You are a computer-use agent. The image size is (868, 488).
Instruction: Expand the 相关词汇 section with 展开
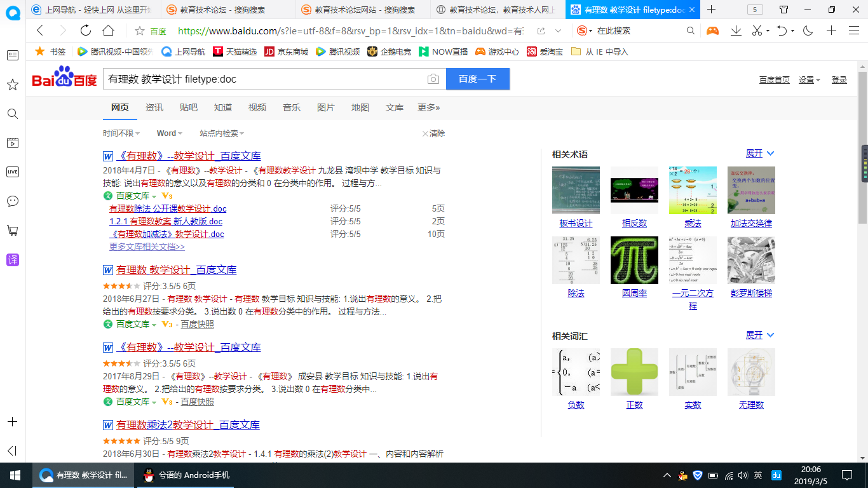(760, 335)
